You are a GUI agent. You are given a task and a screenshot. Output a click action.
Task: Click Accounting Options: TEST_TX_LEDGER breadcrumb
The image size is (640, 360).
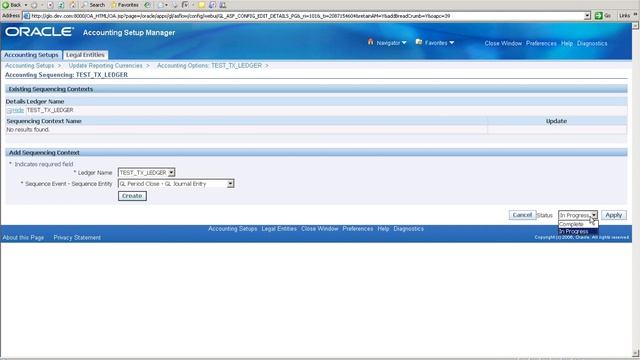[209, 65]
